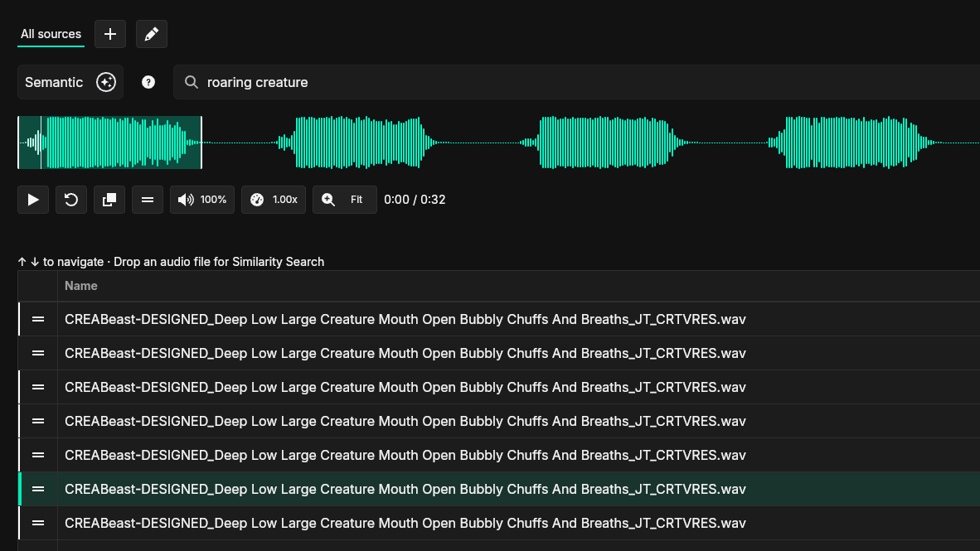Open the help icon beside Semantic search

click(148, 82)
